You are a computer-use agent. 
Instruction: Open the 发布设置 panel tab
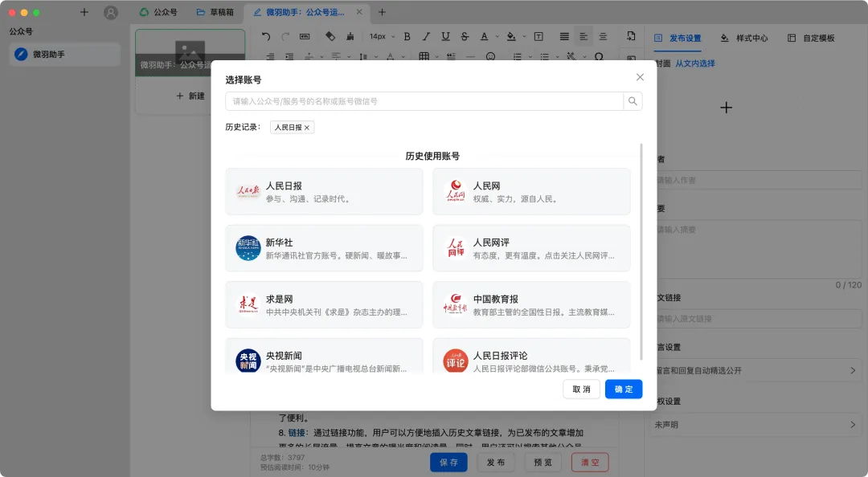[678, 38]
